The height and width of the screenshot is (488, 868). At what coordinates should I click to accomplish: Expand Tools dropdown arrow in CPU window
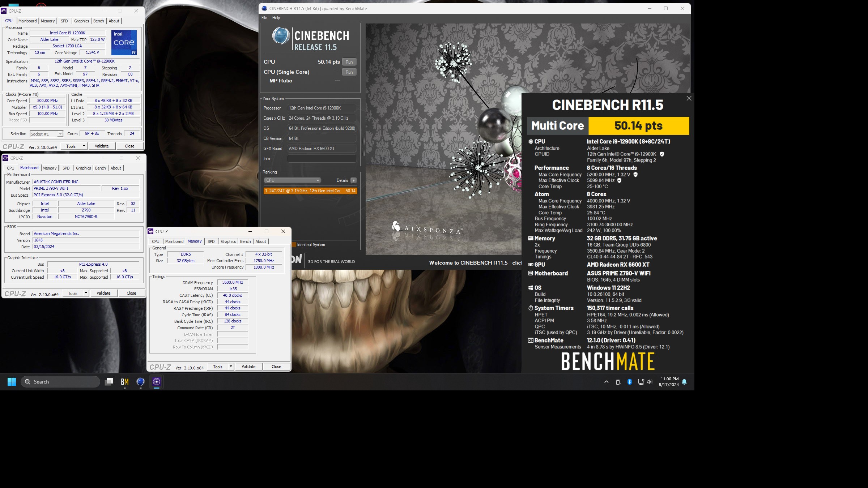tap(84, 146)
